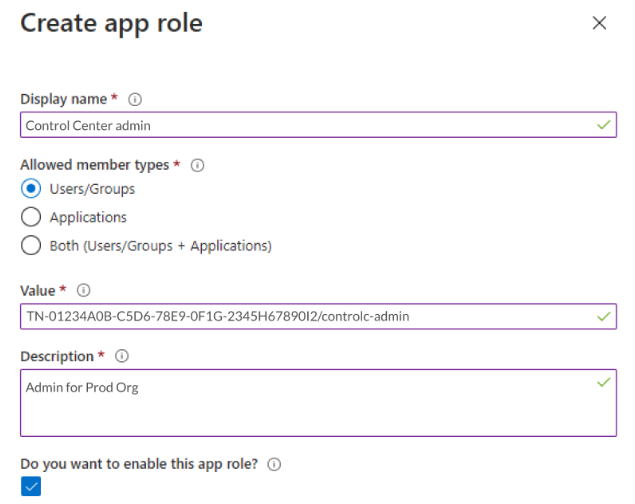Click the Display name validation checkmark
The width and height of the screenshot is (635, 504).
point(603,125)
